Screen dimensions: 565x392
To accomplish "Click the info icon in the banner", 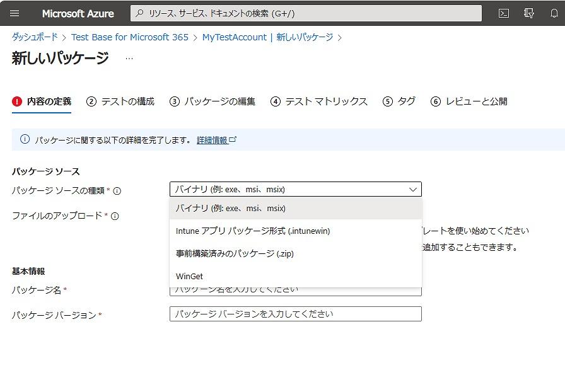I will click(x=25, y=139).
